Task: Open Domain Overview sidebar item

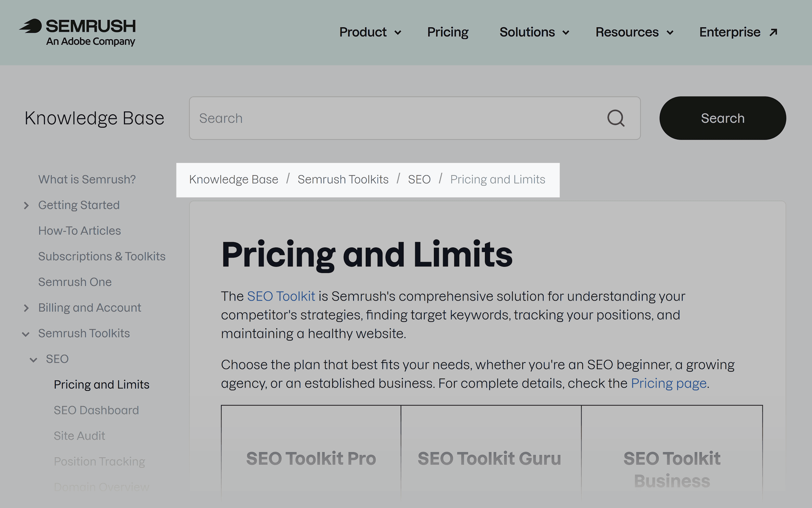Action: click(x=101, y=487)
